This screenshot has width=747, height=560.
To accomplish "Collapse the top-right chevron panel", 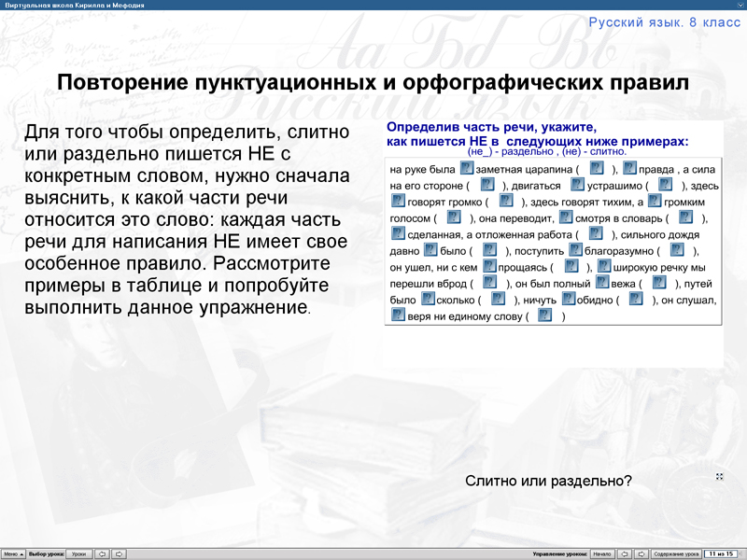I will pos(739,4).
